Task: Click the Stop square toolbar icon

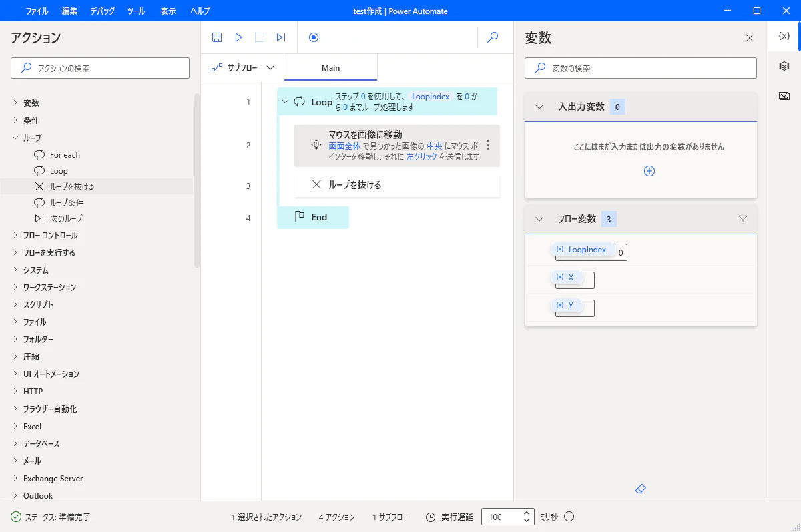Action: (x=260, y=37)
